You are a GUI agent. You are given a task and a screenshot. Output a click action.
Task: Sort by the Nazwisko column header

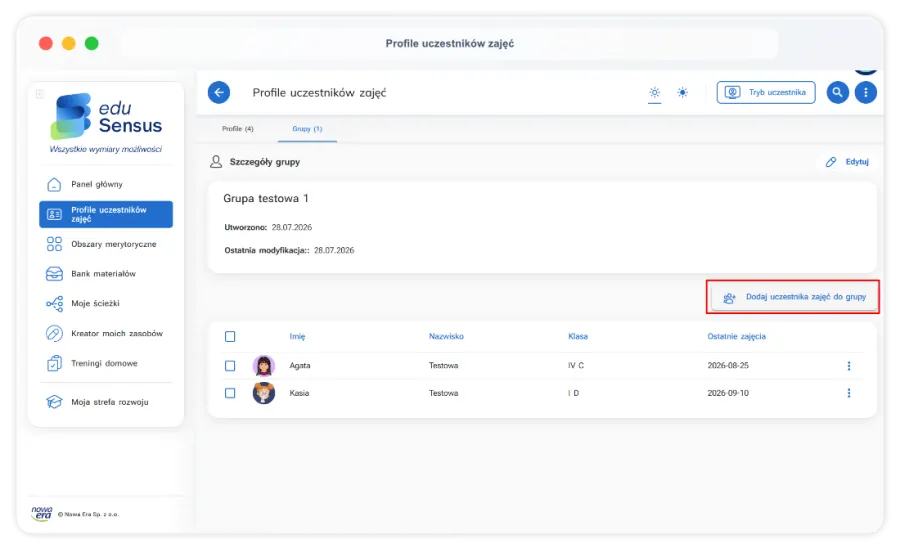tap(446, 336)
